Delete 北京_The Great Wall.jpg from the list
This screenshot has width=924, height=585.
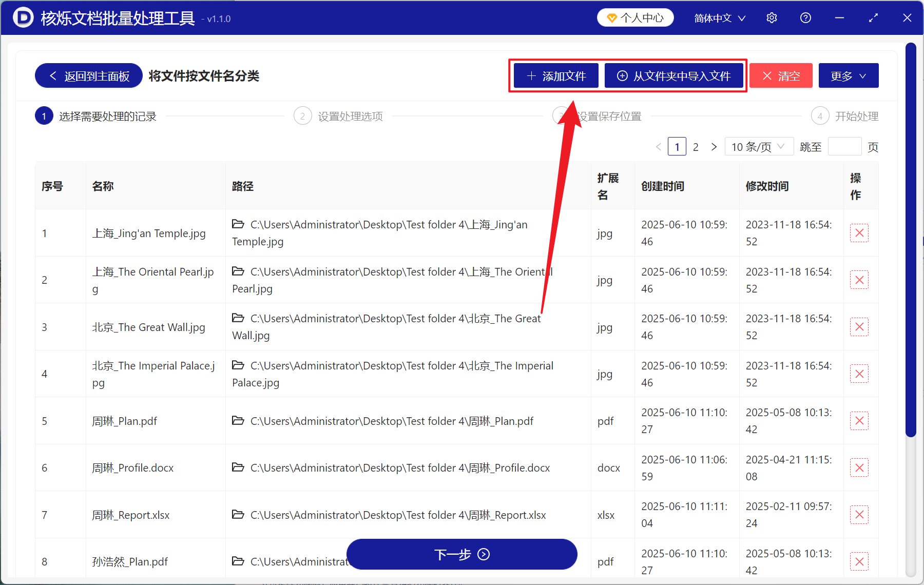[x=859, y=326]
